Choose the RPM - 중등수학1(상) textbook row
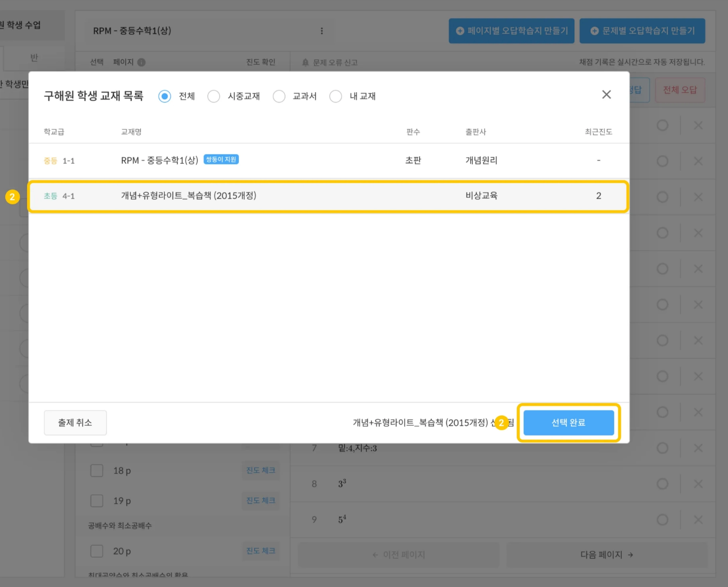Viewport: 728px width, 587px height. click(329, 161)
